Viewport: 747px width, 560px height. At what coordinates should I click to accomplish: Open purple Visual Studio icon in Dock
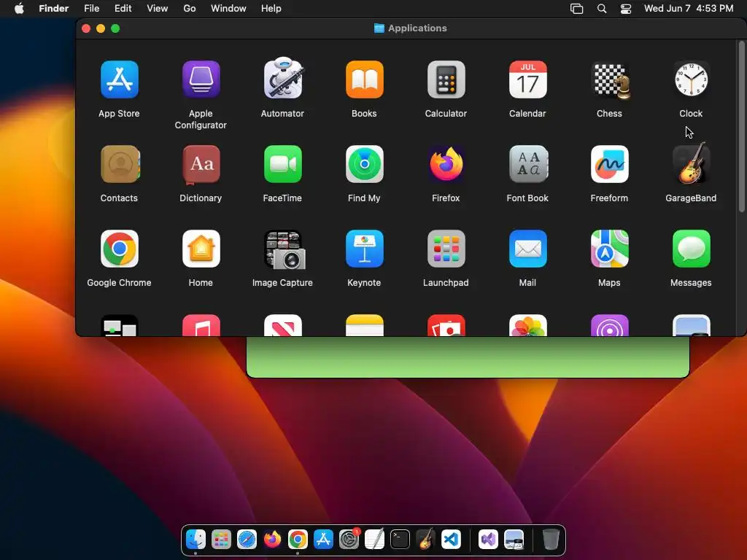click(x=488, y=539)
